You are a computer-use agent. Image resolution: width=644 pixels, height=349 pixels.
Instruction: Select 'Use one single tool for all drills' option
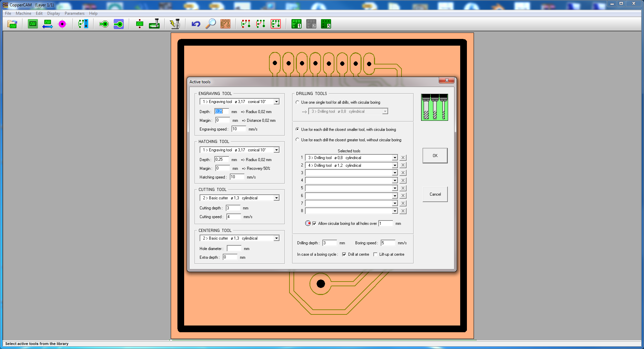tap(298, 102)
